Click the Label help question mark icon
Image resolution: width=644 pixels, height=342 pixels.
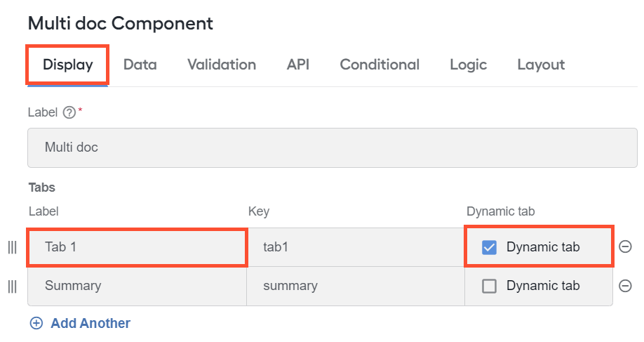[x=69, y=112]
